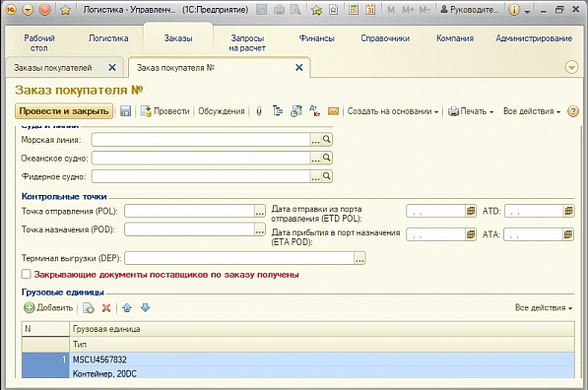
Task: Click the paperclip attachments icon
Action: (259, 111)
